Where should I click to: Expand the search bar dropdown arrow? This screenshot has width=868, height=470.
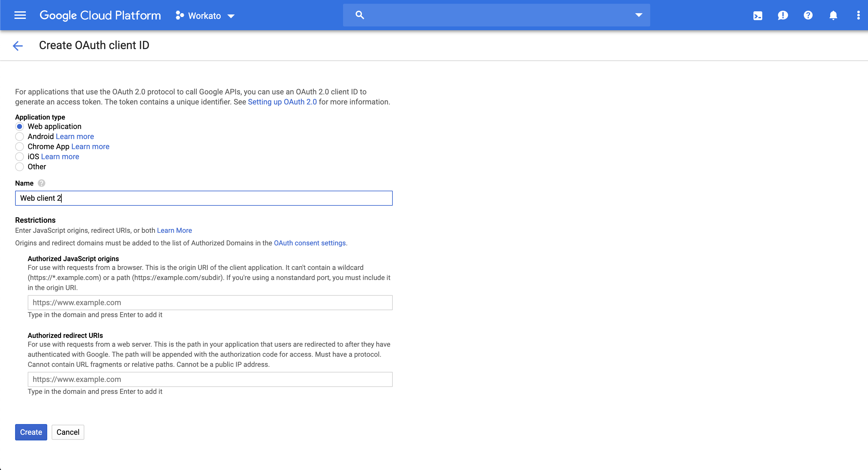tap(639, 15)
